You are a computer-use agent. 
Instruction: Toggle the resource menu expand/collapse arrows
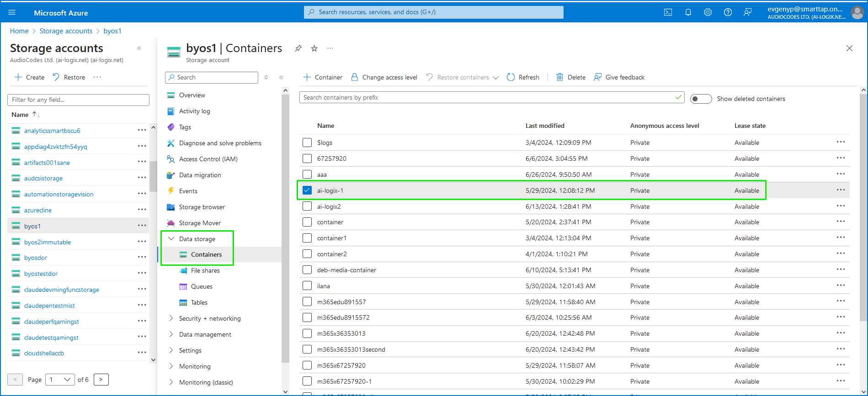266,77
